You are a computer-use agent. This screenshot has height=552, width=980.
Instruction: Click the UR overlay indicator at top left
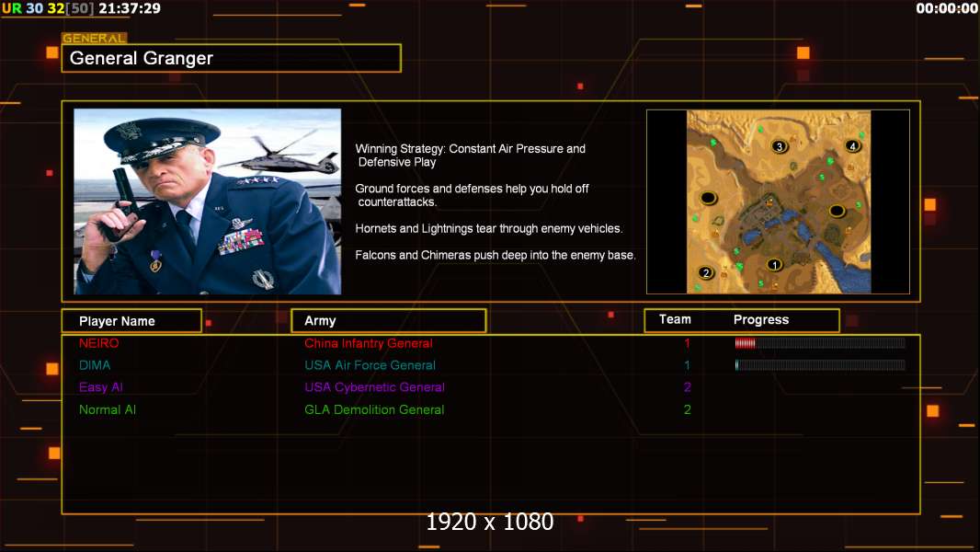coord(12,8)
